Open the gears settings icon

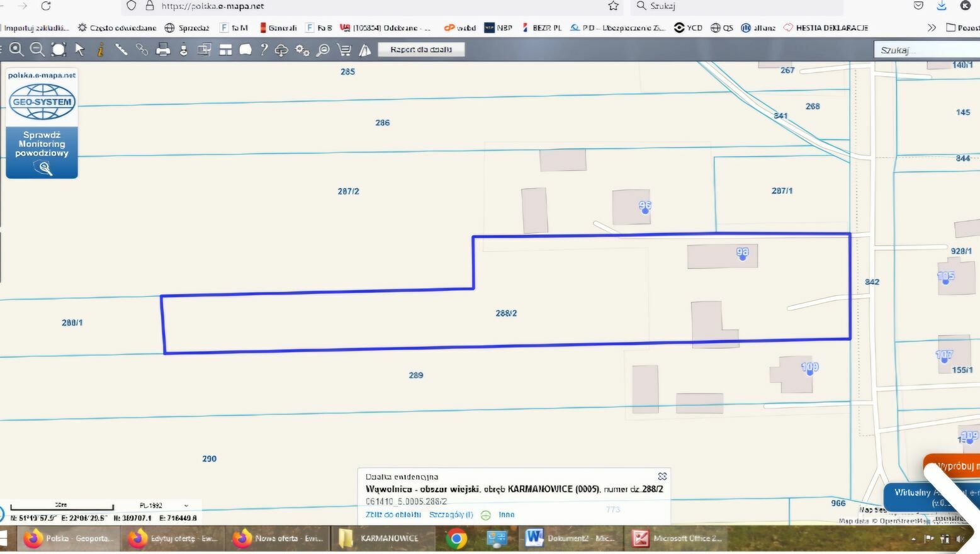click(302, 50)
